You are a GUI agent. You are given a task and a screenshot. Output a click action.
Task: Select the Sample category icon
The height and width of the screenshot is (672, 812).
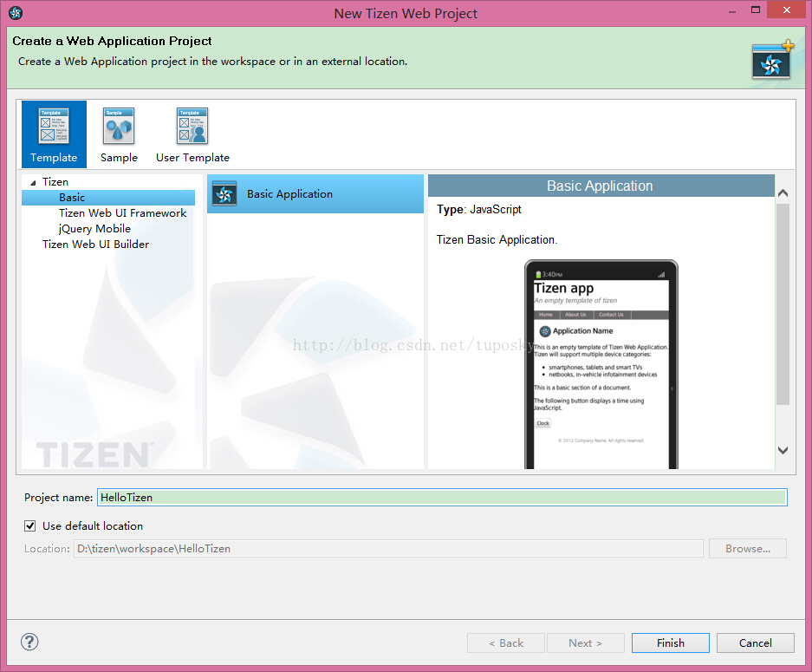click(119, 134)
